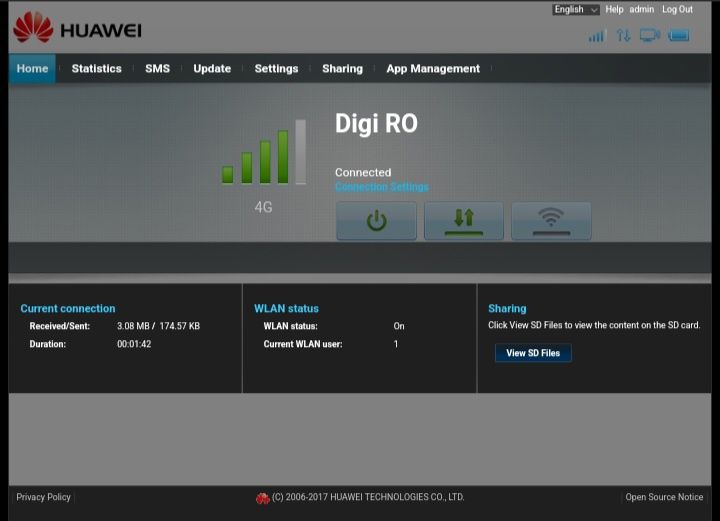Click the WLAN status value On

[399, 326]
